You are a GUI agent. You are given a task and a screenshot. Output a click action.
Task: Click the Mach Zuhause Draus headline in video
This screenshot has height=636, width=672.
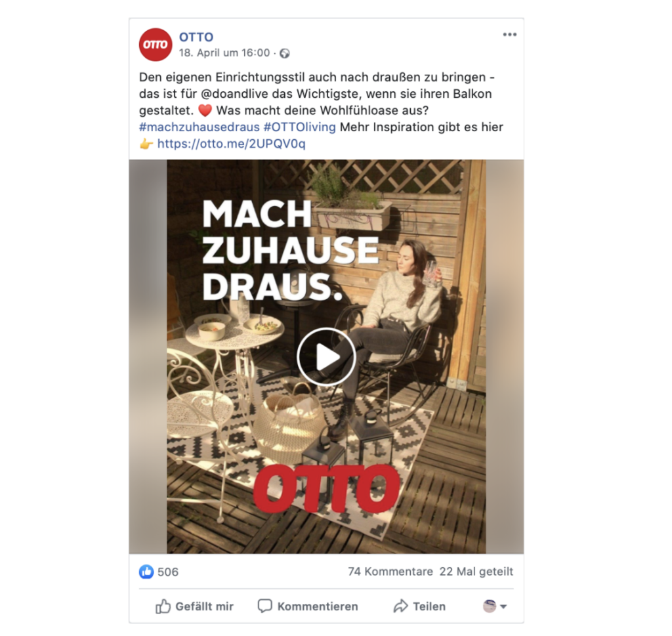click(290, 250)
